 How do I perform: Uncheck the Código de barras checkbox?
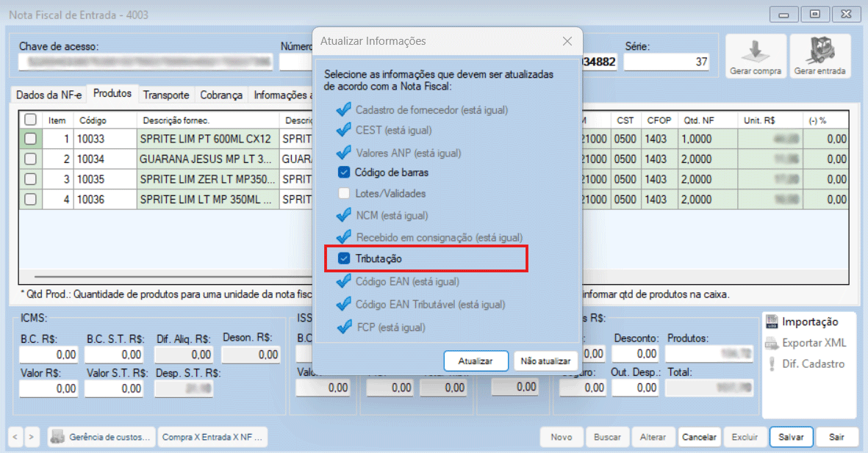tap(344, 173)
